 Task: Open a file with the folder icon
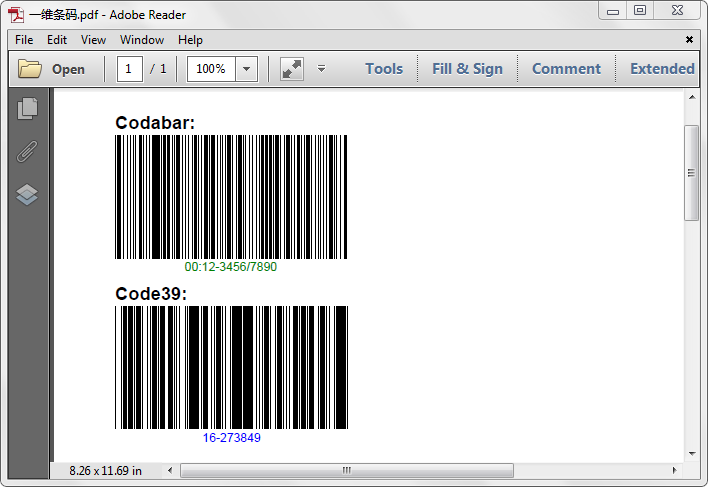[x=29, y=69]
